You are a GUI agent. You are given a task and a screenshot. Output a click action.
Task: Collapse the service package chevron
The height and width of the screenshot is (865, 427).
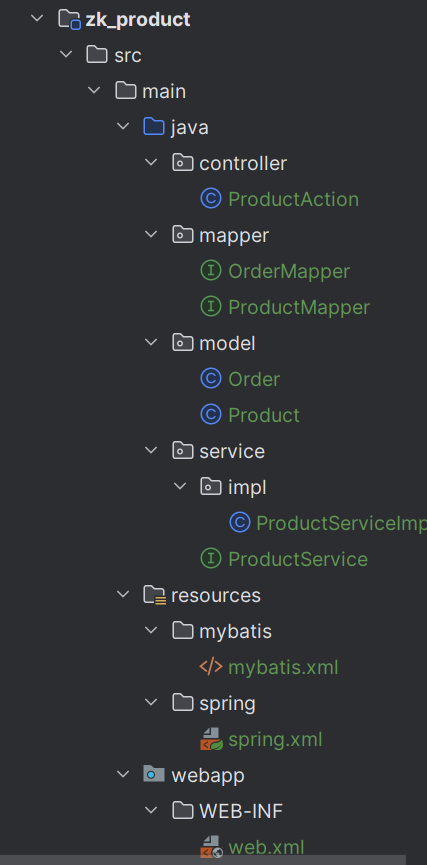coord(151,450)
